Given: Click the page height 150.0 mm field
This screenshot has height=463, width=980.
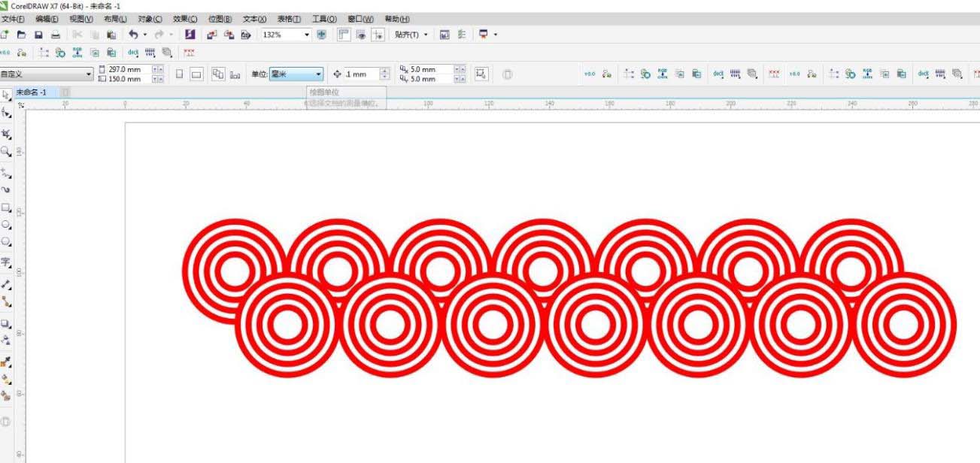Looking at the screenshot, I should click(x=129, y=79).
